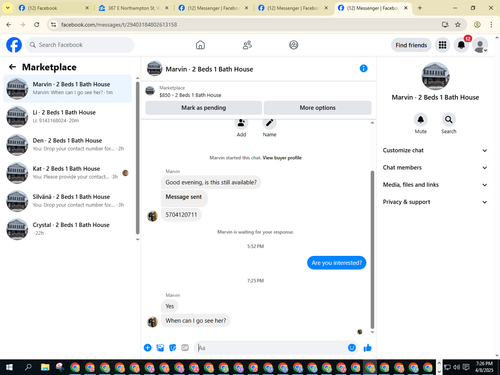
Task: Open the Friends icon in top navigation
Action: coord(247,45)
